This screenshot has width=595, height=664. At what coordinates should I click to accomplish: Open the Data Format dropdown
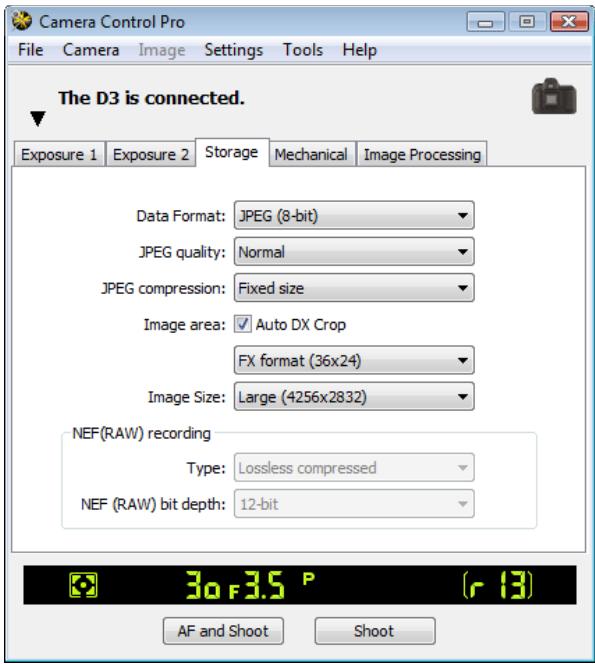click(x=354, y=216)
